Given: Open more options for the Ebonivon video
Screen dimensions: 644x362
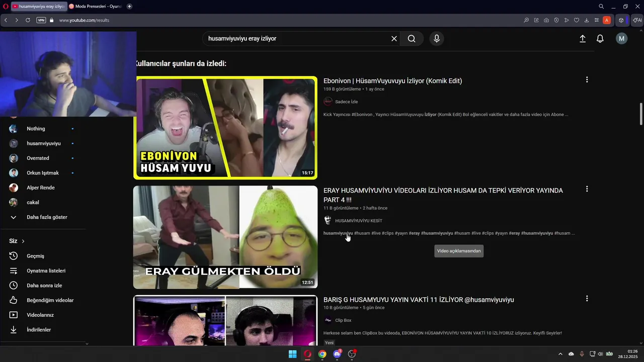Looking at the screenshot, I should [x=587, y=80].
